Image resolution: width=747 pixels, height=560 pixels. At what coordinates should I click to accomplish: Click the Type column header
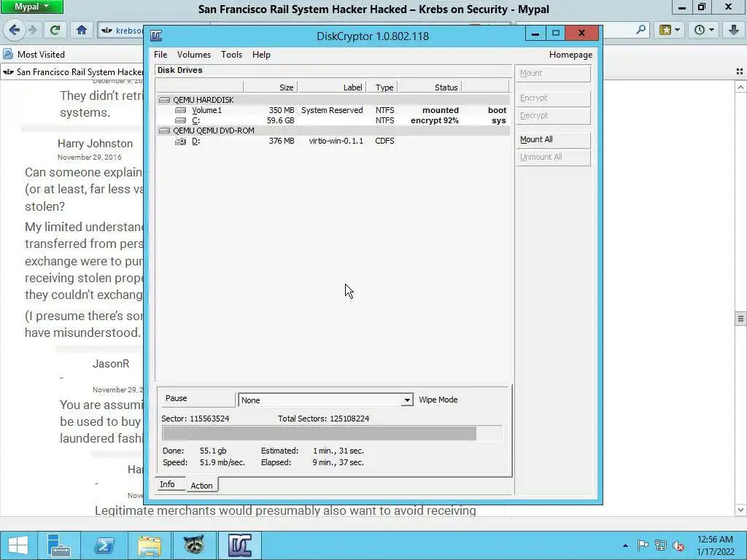tap(382, 87)
